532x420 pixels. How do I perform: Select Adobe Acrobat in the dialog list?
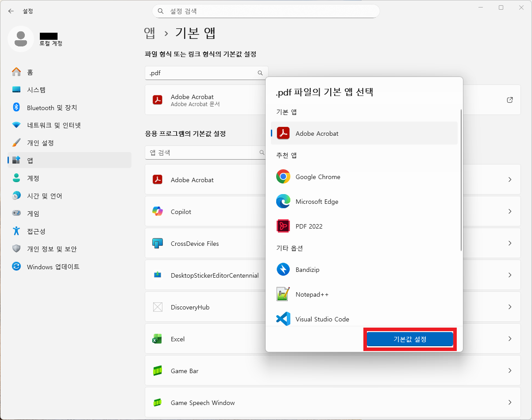[x=364, y=133]
